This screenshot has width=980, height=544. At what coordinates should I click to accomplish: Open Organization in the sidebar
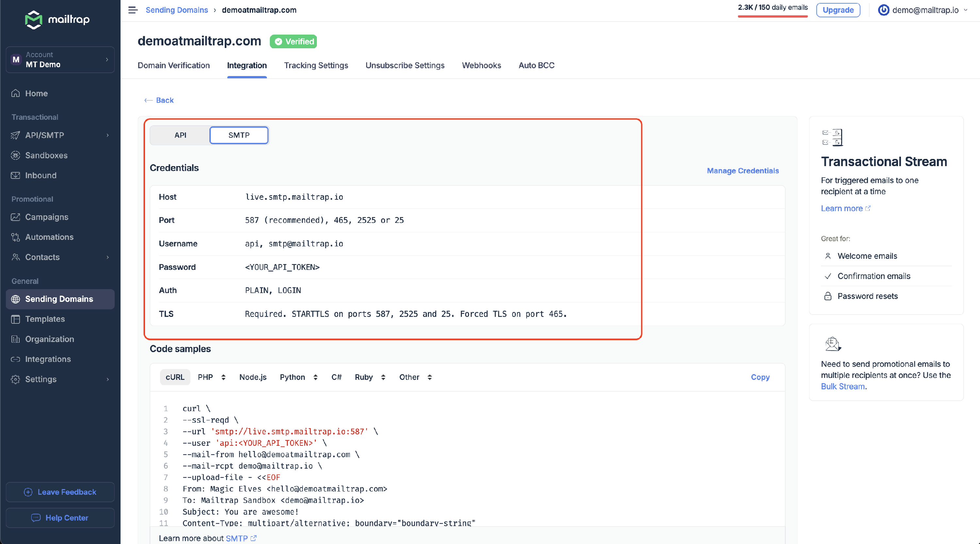pyautogui.click(x=49, y=339)
